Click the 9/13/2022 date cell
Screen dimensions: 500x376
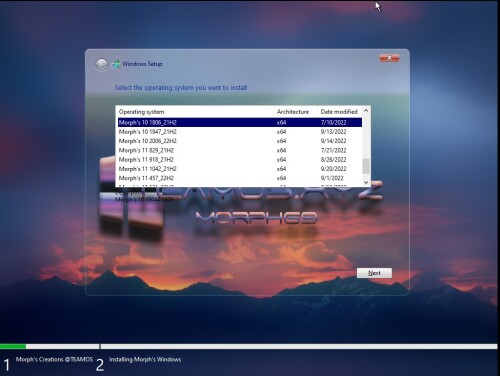click(333, 132)
